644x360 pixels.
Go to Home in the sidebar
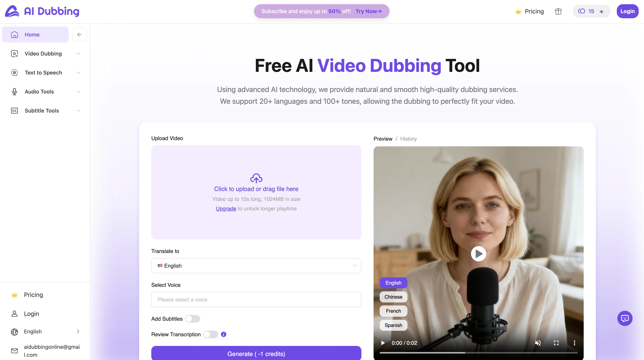click(35, 34)
